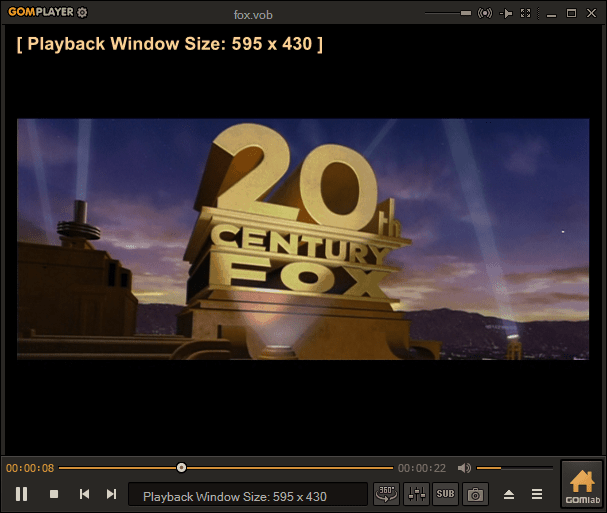The image size is (607, 513).
Task: Open the GOMlab home button
Action: pyautogui.click(x=582, y=484)
